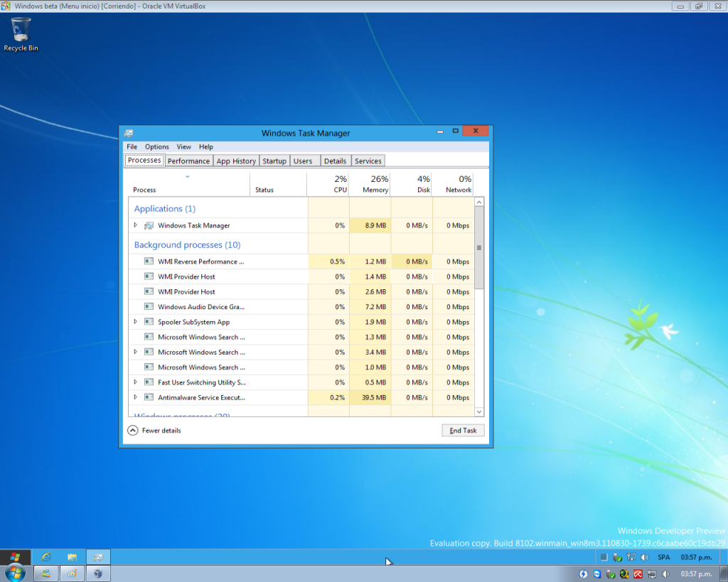Open the File menu
The height and width of the screenshot is (582, 728).
click(132, 146)
